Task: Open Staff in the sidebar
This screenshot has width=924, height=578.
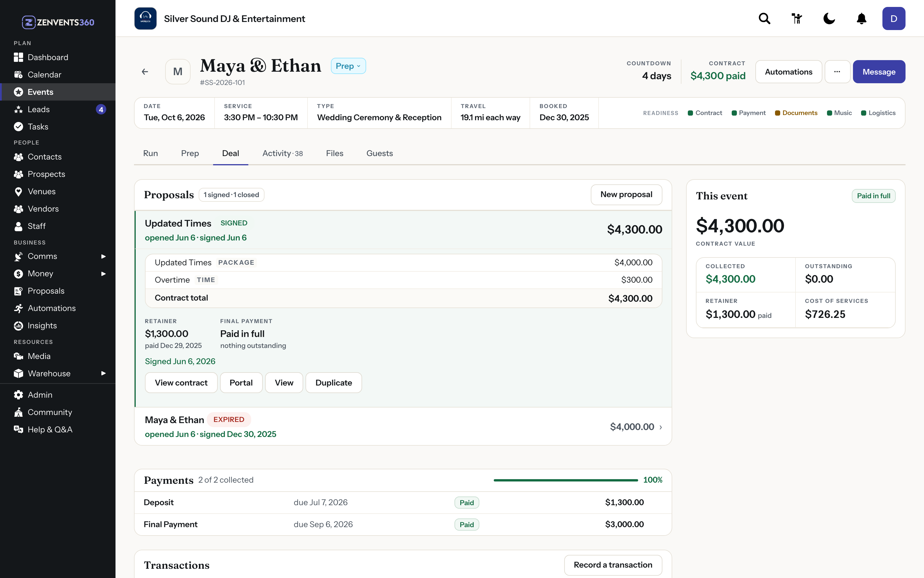Action: pyautogui.click(x=58, y=226)
